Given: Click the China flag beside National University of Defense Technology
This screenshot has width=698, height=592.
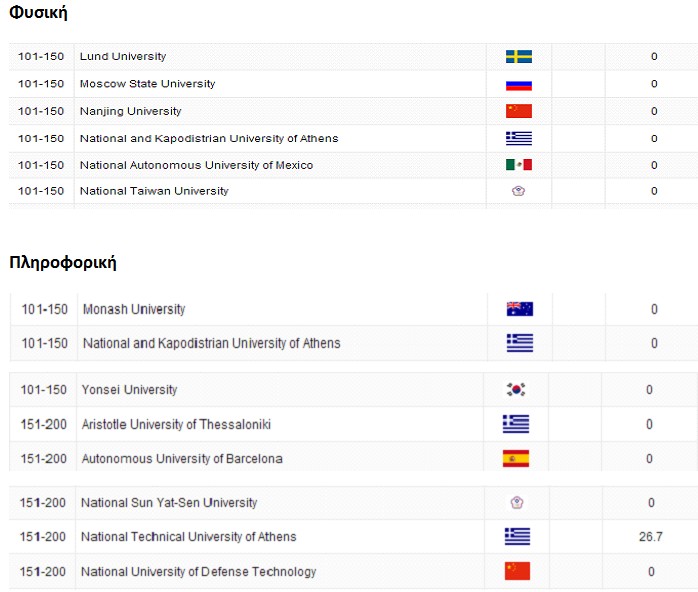Looking at the screenshot, I should [517, 571].
